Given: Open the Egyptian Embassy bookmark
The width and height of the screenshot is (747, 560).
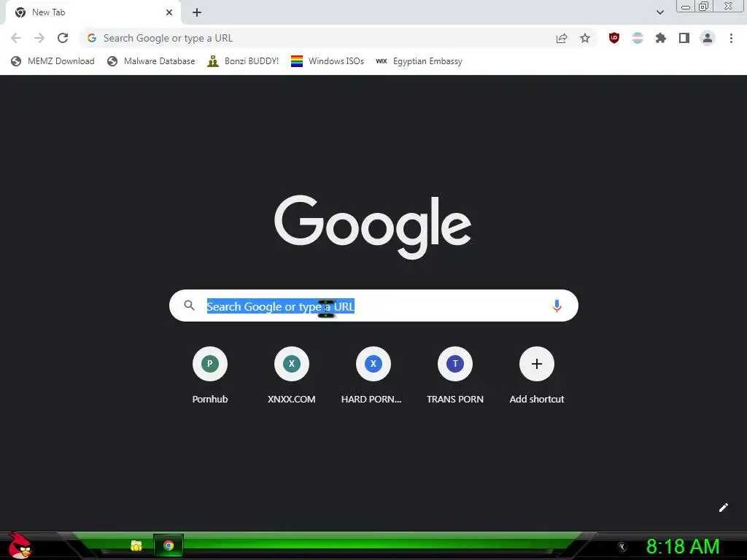Looking at the screenshot, I should (x=419, y=61).
